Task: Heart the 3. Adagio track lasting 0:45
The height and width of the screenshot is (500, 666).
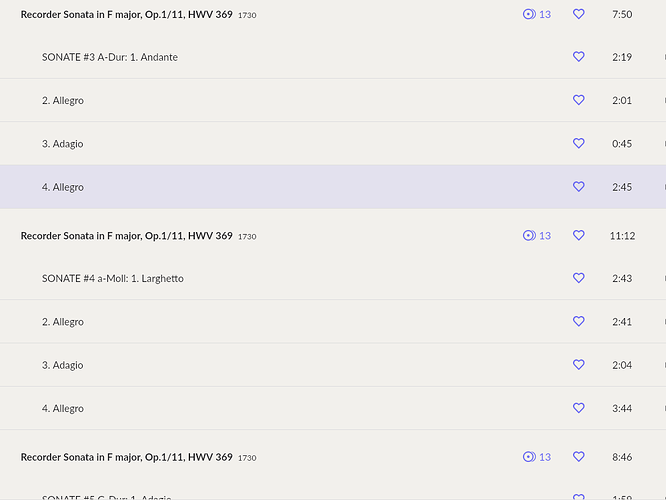Action: tap(579, 143)
